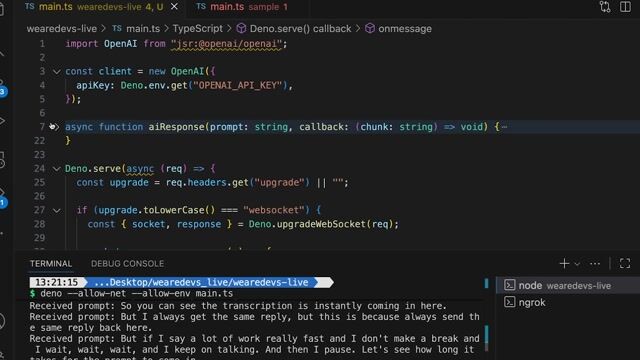
Task: Collapse the if websocket block at line 27
Action: 57,211
